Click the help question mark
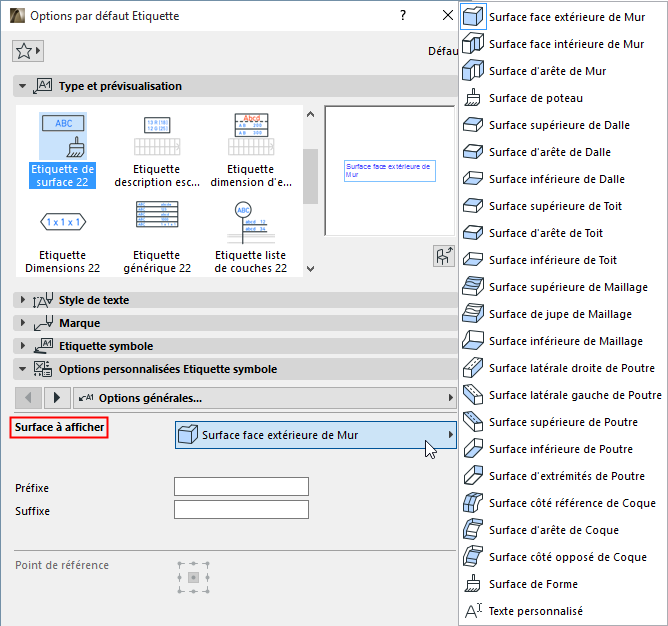The height and width of the screenshot is (626, 668). point(403,16)
